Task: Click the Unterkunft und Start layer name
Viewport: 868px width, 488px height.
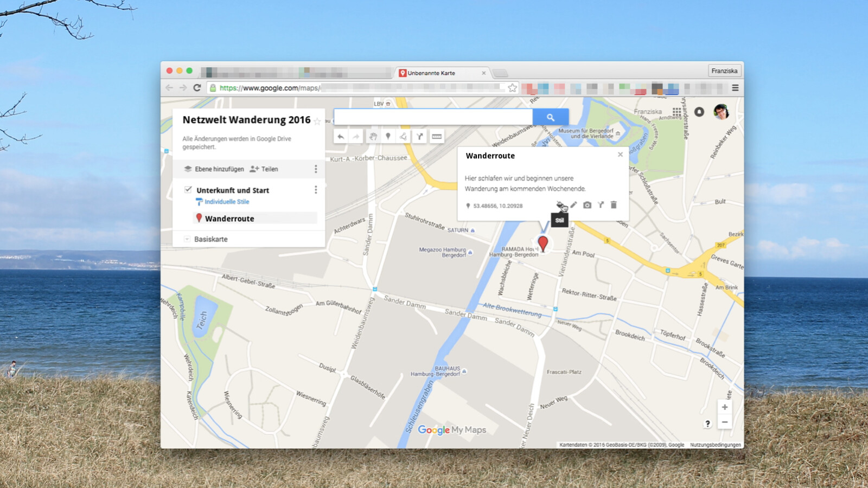Action: pyautogui.click(x=233, y=190)
